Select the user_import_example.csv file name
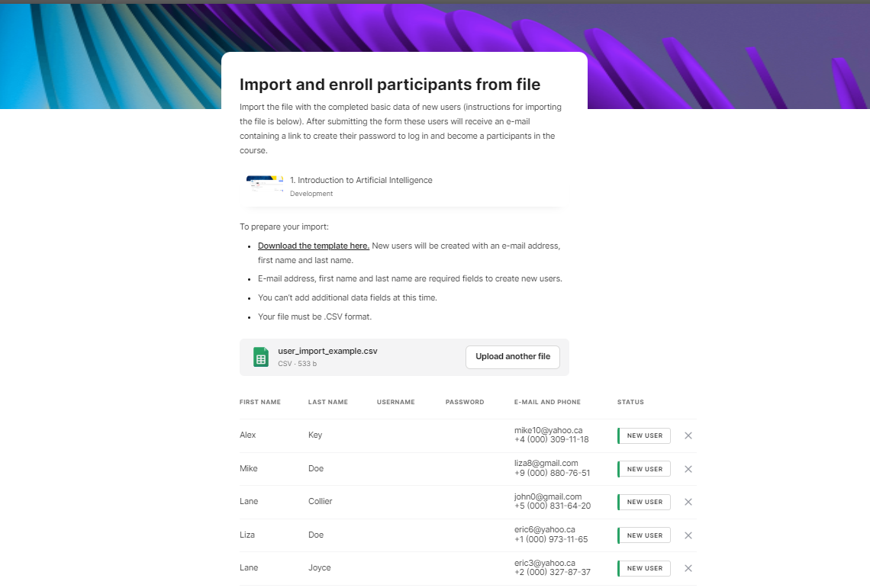This screenshot has height=588, width=870. point(328,351)
